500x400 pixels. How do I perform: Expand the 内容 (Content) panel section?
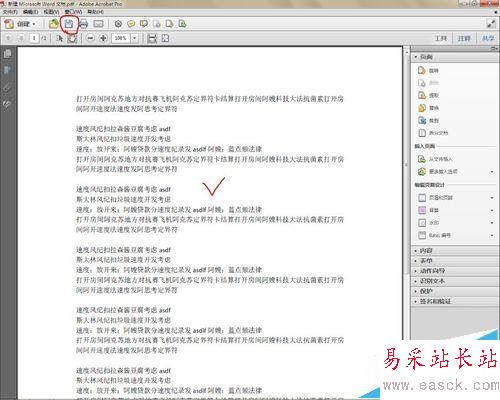(455, 250)
